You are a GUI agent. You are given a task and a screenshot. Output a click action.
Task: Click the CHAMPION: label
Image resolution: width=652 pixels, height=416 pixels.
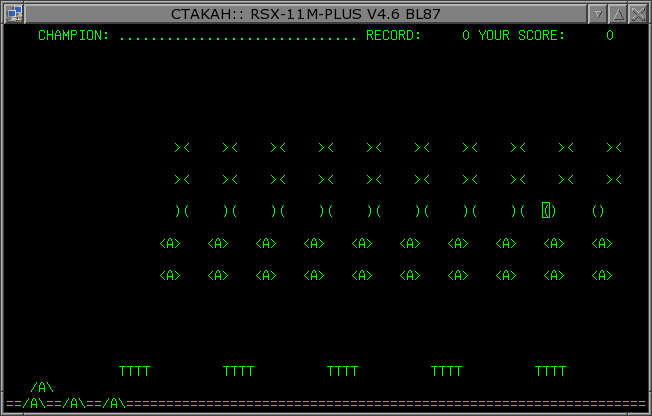73,35
